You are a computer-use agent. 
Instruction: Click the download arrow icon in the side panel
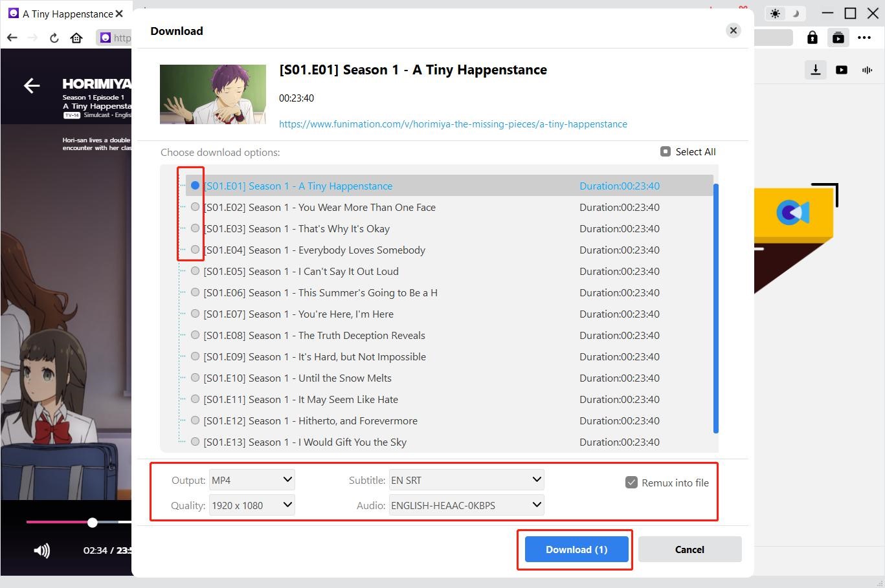point(816,70)
